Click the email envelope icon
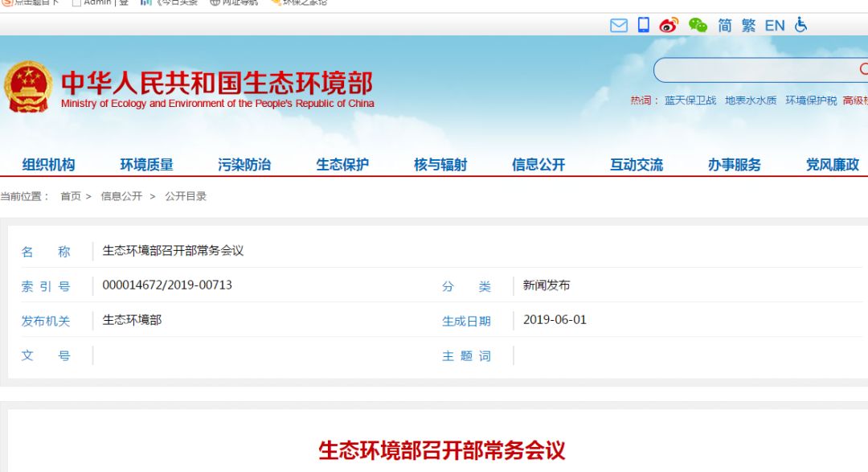The width and height of the screenshot is (868, 472). point(618,26)
